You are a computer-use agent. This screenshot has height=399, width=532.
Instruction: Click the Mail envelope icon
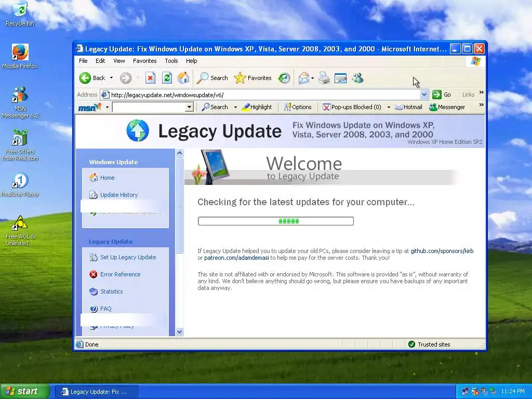coord(303,78)
